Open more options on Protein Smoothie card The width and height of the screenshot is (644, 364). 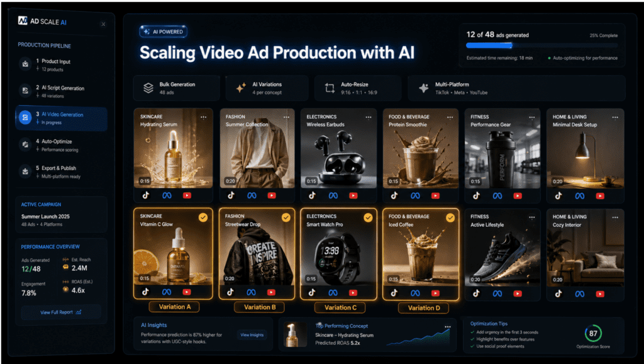point(450,117)
